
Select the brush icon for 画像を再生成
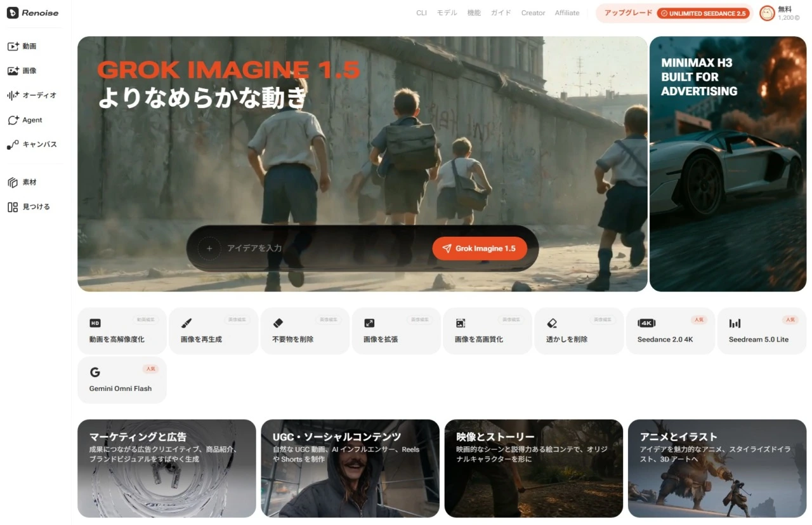[187, 323]
